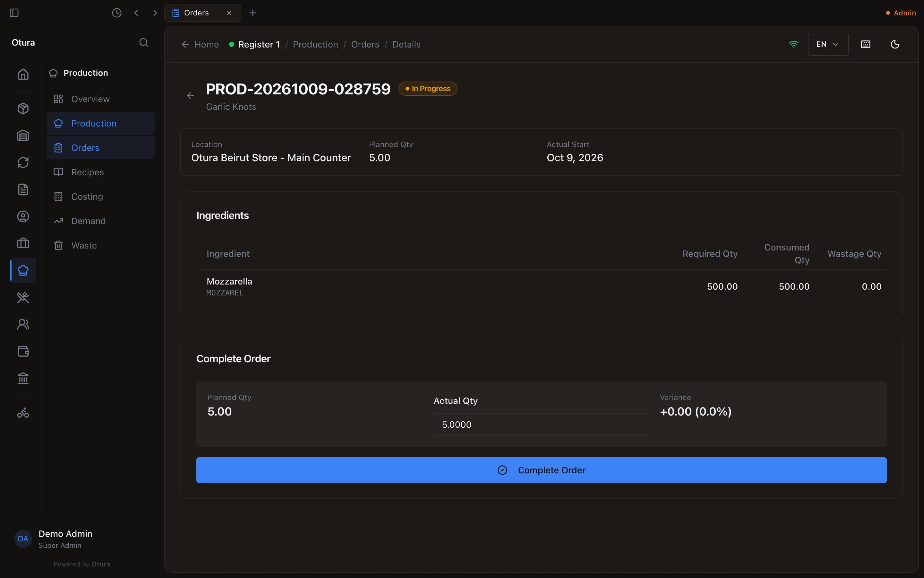Open the bank building icon in the rail
This screenshot has width=924, height=578.
click(x=23, y=378)
